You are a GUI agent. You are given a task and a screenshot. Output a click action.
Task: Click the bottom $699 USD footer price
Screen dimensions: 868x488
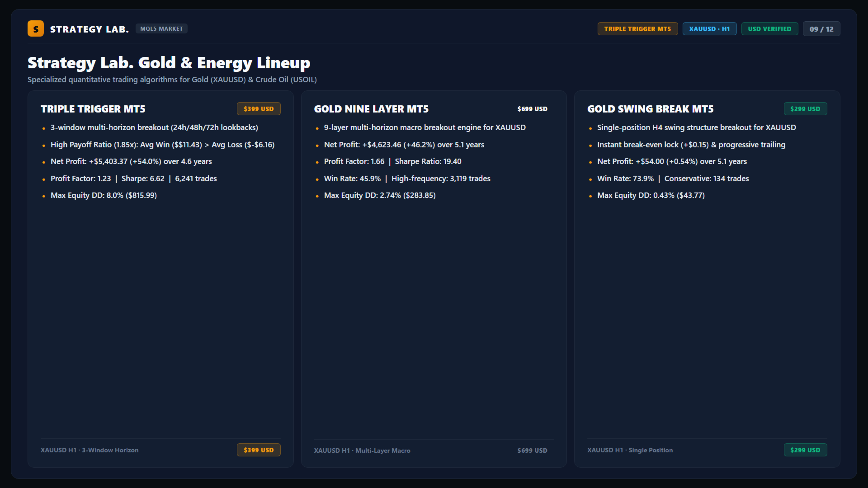pyautogui.click(x=532, y=450)
